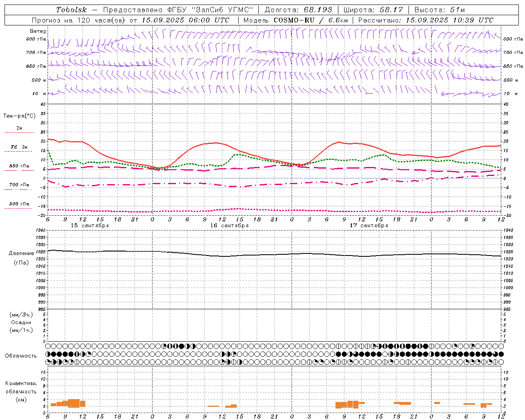525x420 pixels.
Task: Click the "Осадки" precipitation panel label
Action: pos(21,322)
